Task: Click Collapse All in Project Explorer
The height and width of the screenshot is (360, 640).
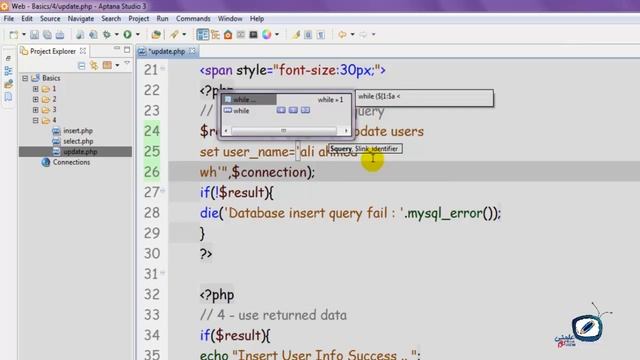Action: pyautogui.click(x=82, y=66)
